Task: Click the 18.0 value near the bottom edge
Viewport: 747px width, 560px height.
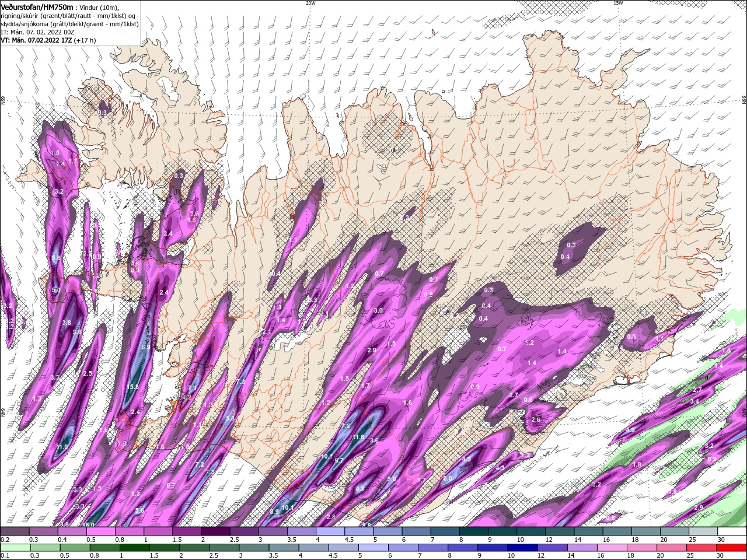Action: pos(89,524)
